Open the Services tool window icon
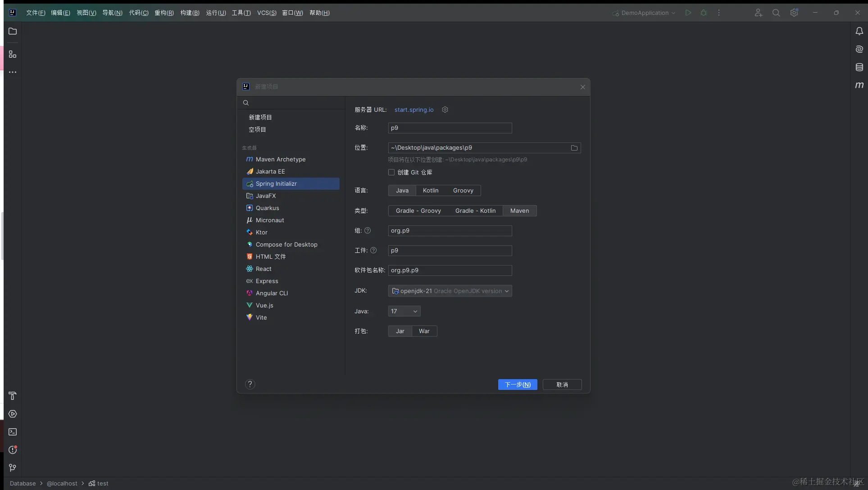868x490 pixels. coord(13,414)
